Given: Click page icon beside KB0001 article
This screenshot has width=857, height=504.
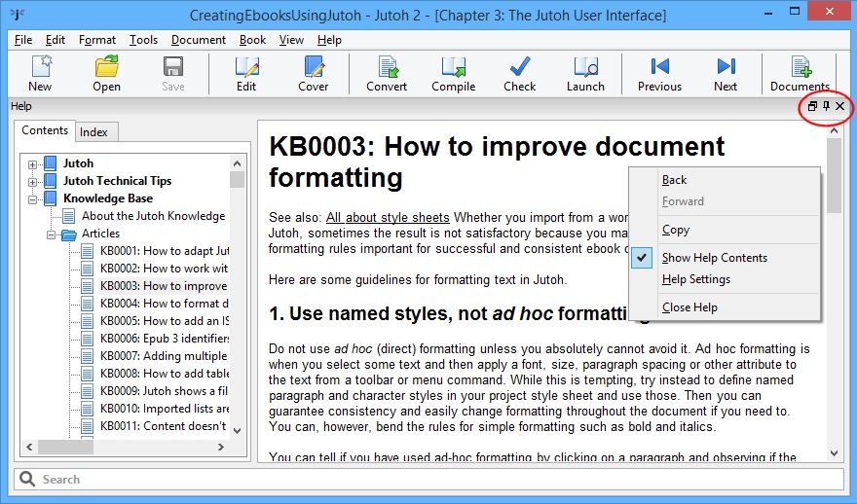Looking at the screenshot, I should pos(87,251).
